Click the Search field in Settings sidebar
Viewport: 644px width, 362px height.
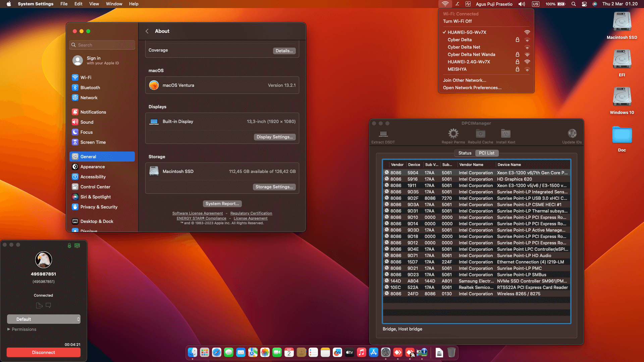point(102,45)
